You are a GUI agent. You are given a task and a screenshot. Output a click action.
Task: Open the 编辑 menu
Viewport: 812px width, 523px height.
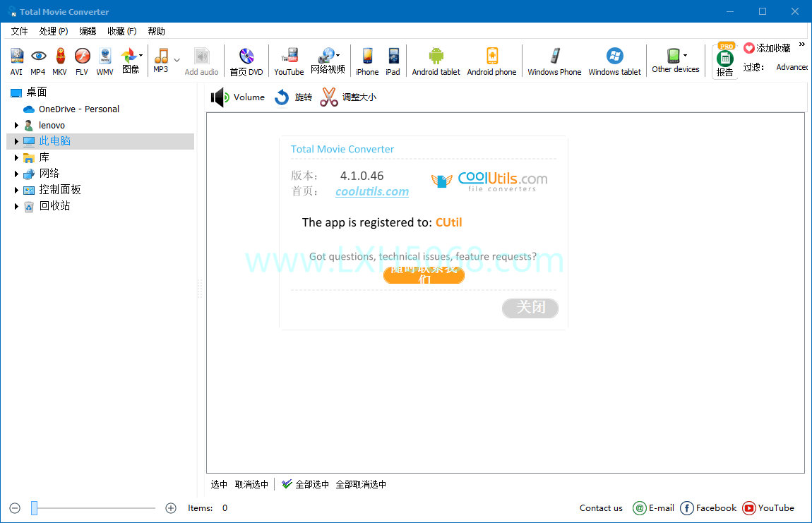(x=88, y=31)
